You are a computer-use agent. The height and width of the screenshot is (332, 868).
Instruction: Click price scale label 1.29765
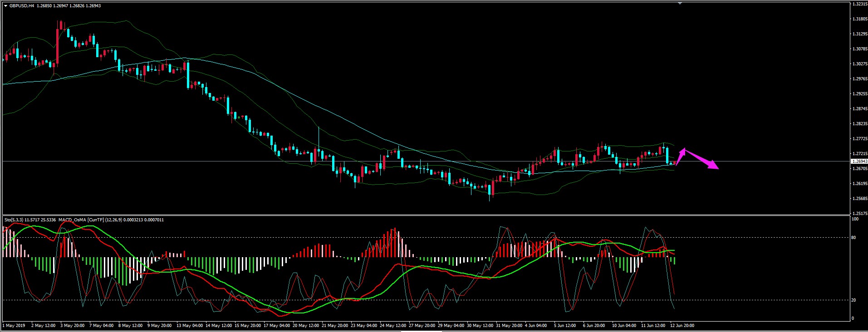pyautogui.click(x=860, y=79)
